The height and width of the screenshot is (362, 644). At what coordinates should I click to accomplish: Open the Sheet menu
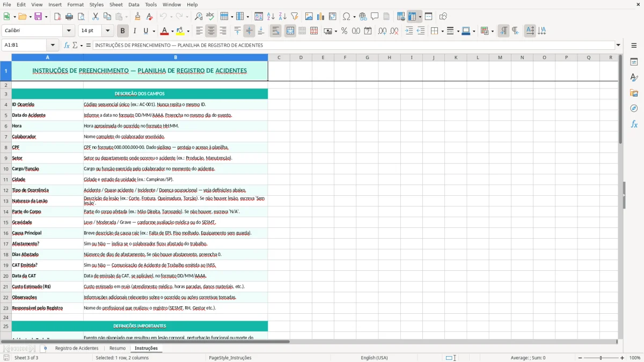[x=116, y=4]
